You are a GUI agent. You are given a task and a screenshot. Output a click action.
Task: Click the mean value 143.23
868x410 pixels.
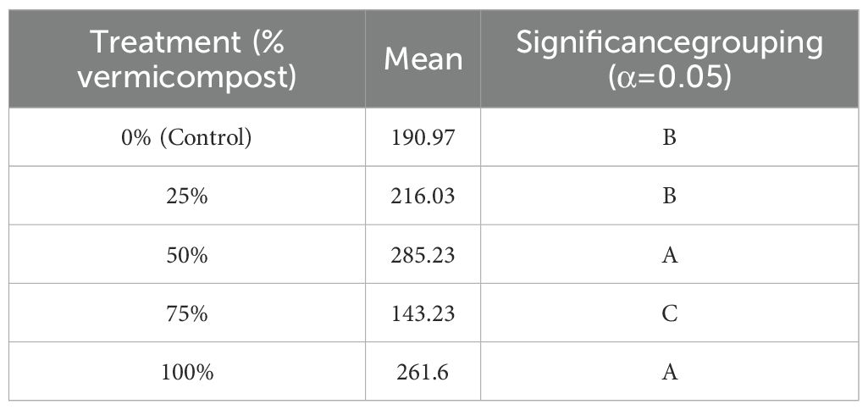click(x=423, y=313)
